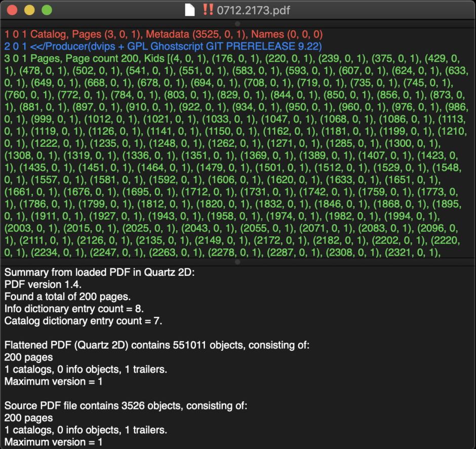Viewport: 476px width, 449px height.
Task: Click 'Catalog dictionary entry count = 7' line
Action: 83,321
